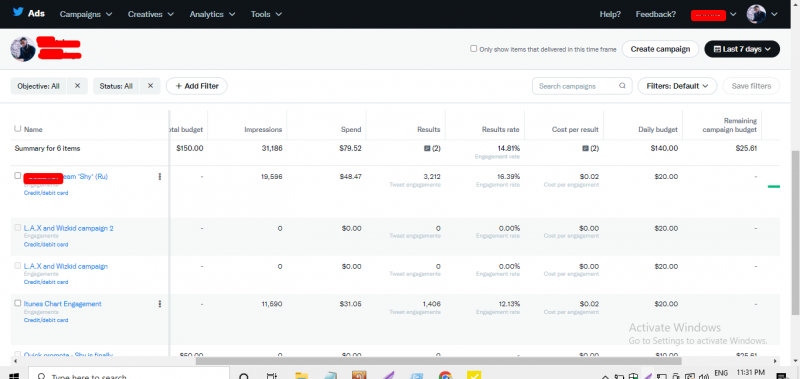Click the three-dot menu on first campaign row
800x379 pixels.
160,176
